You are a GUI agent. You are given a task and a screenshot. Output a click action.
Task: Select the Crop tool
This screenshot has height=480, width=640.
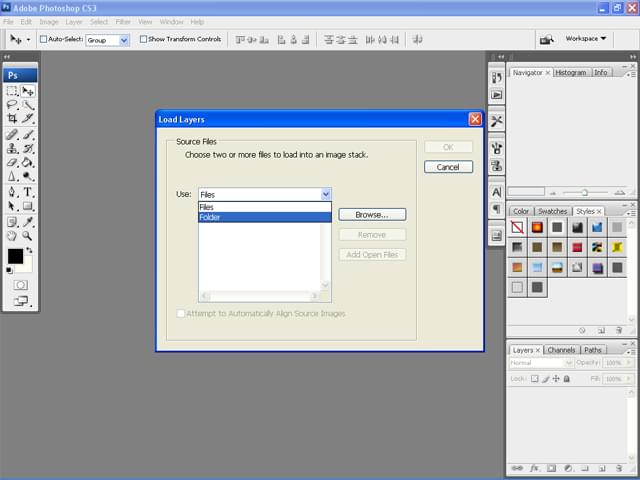click(12, 118)
